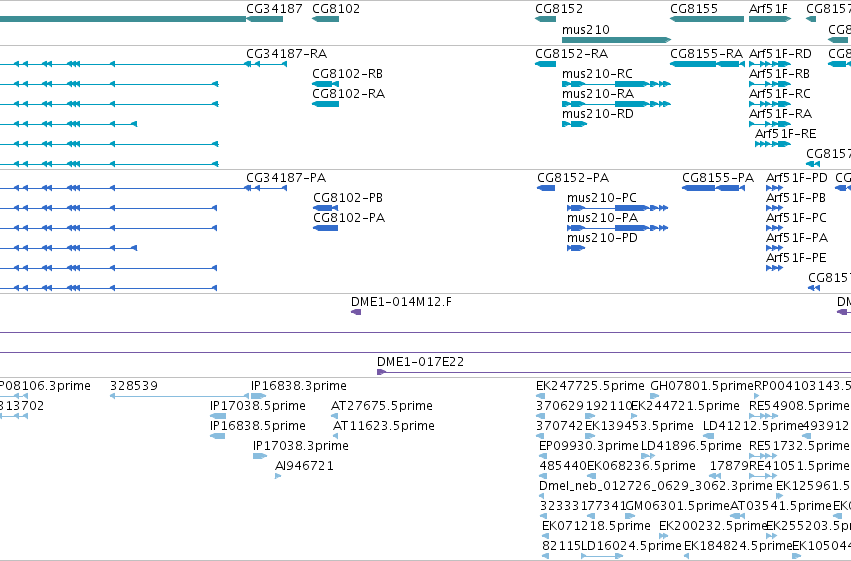This screenshot has height=561, width=851.
Task: Click EST AI946721
Action: (304, 467)
